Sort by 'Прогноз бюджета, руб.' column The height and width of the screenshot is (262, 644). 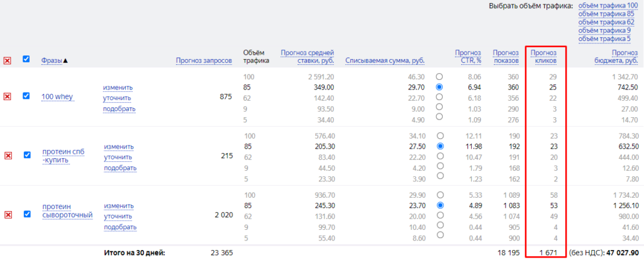tap(616, 57)
